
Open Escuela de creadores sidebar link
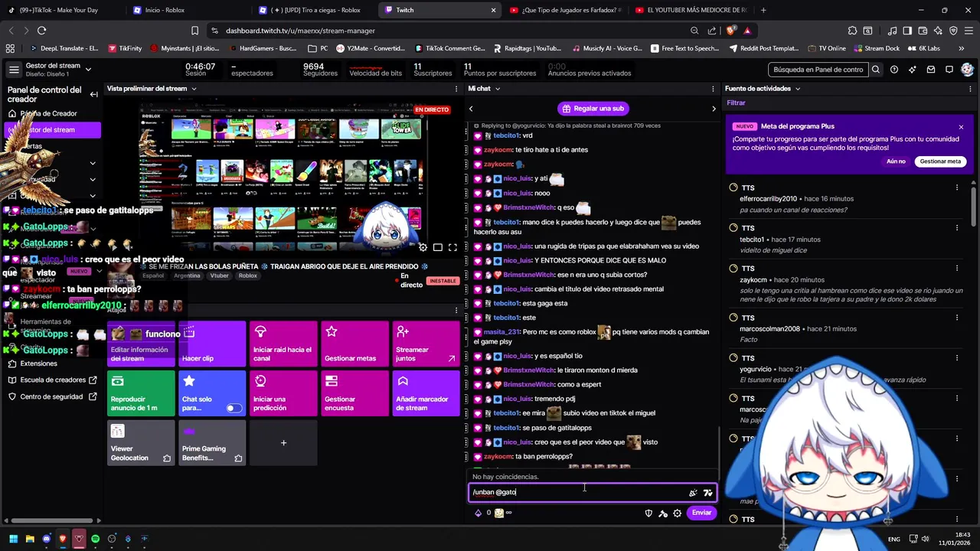coord(52,380)
